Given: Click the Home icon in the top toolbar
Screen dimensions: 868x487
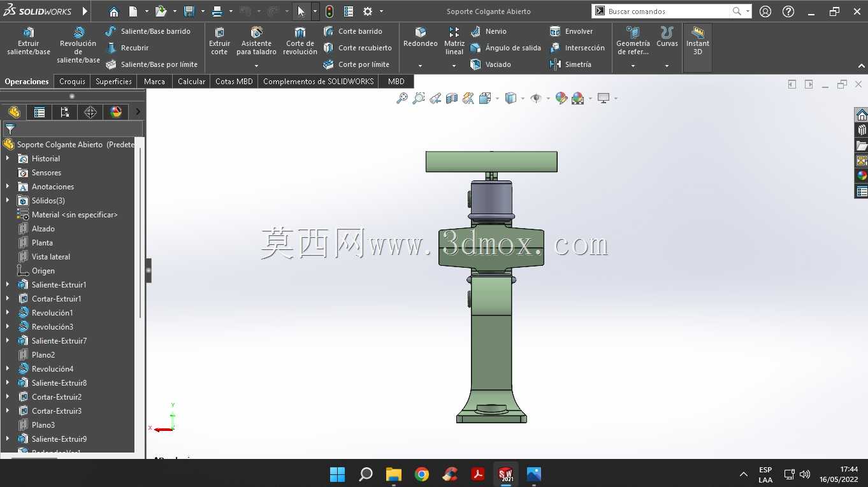Looking at the screenshot, I should pyautogui.click(x=113, y=11).
